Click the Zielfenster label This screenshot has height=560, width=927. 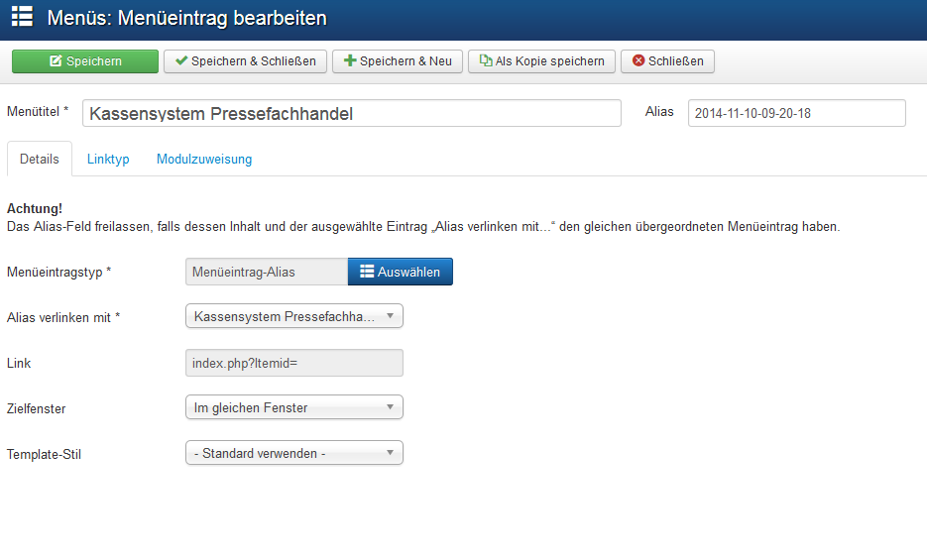pos(36,408)
